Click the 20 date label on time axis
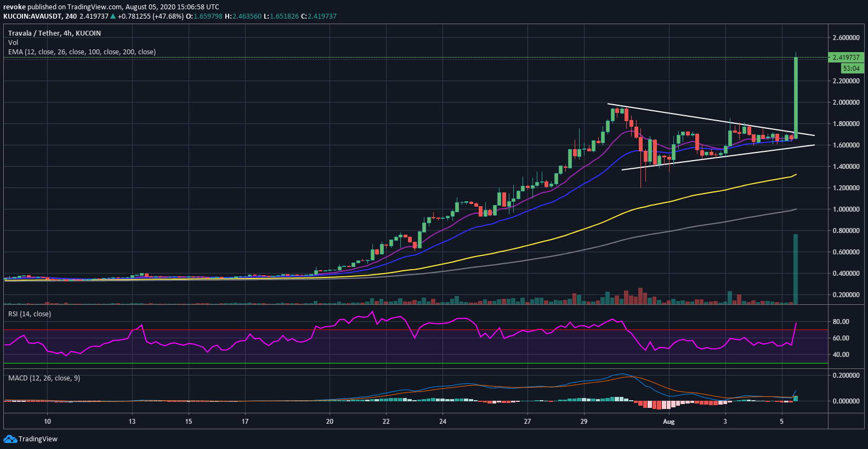The width and height of the screenshot is (868, 449). pyautogui.click(x=330, y=421)
